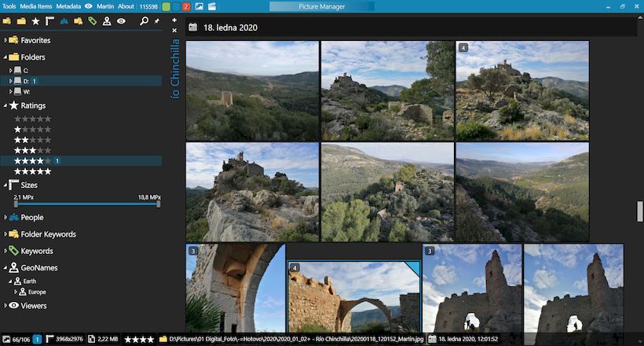Collapse the Sizes tree node

tap(5, 185)
